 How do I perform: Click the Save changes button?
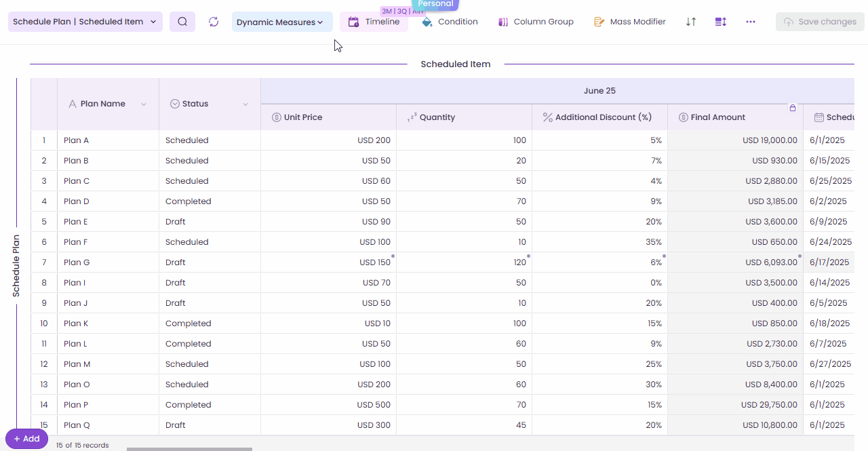(820, 21)
